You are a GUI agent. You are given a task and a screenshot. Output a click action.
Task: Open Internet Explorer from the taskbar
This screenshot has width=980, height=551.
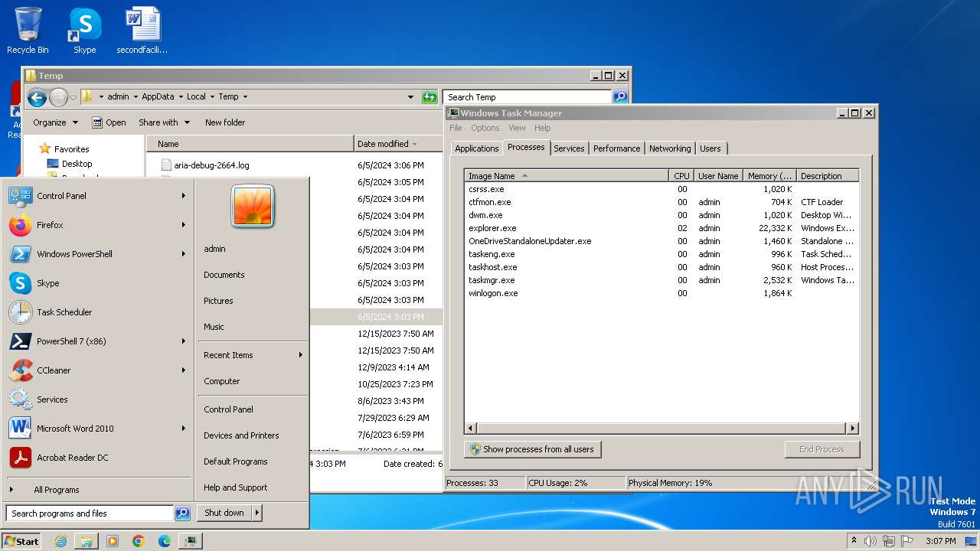point(60,541)
